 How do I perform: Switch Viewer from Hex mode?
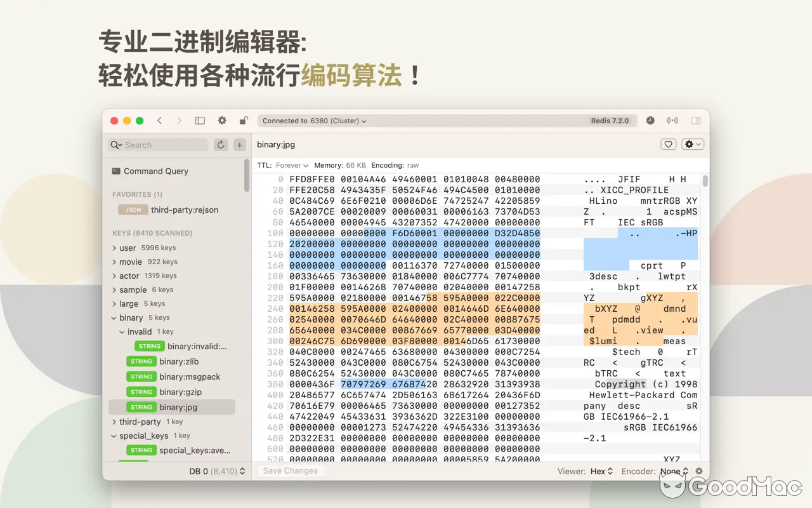point(599,471)
